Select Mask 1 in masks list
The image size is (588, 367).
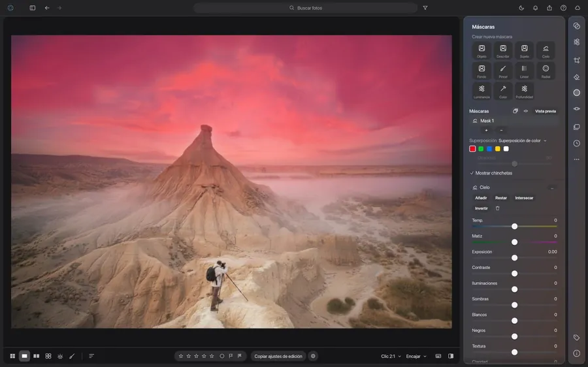(514, 121)
